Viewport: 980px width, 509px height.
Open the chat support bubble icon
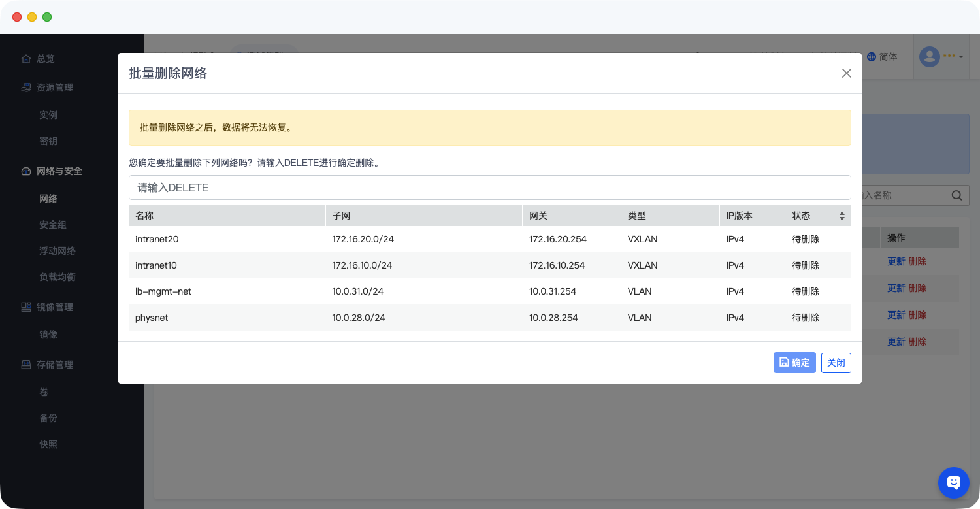[953, 483]
